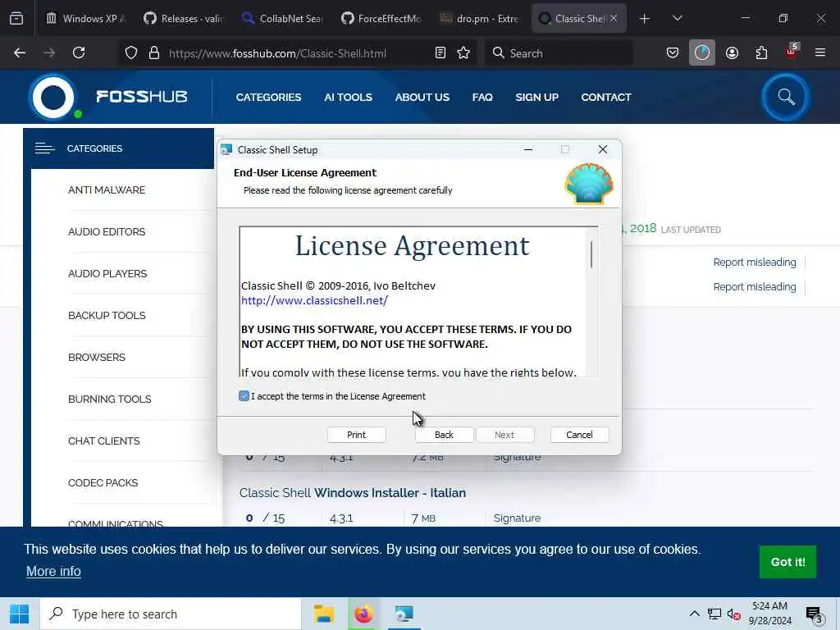
Task: Select ANTI MALWARE category
Action: tap(107, 189)
